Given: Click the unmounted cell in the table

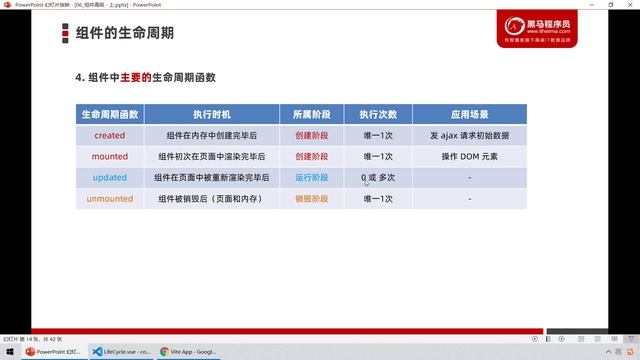Looking at the screenshot, I should [x=110, y=199].
